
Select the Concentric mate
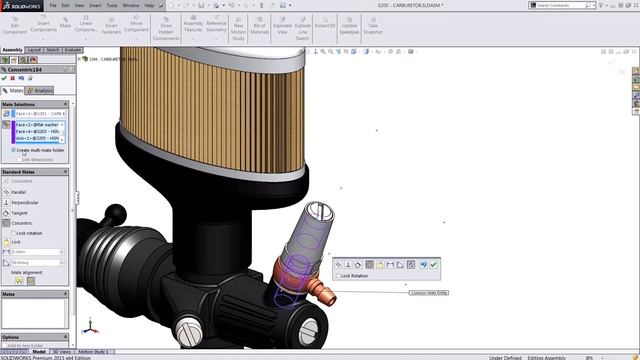6,223
